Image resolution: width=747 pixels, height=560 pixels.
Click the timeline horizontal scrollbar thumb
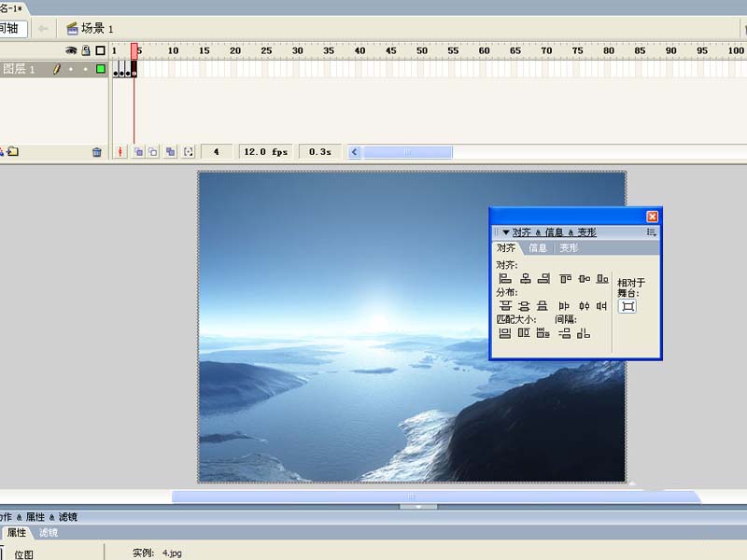pyautogui.click(x=408, y=152)
